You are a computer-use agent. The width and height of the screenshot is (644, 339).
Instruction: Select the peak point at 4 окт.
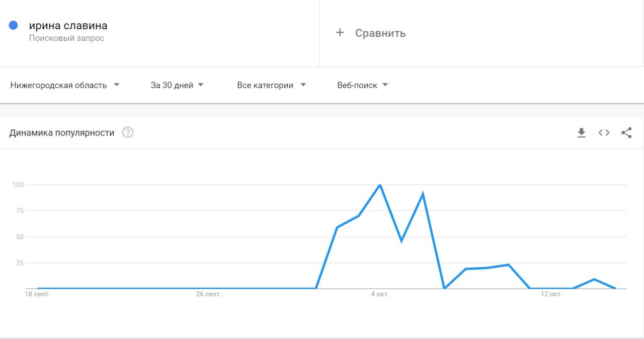[380, 185]
